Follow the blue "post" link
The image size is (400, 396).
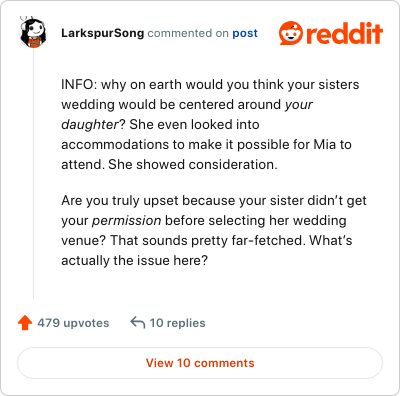[x=245, y=33]
